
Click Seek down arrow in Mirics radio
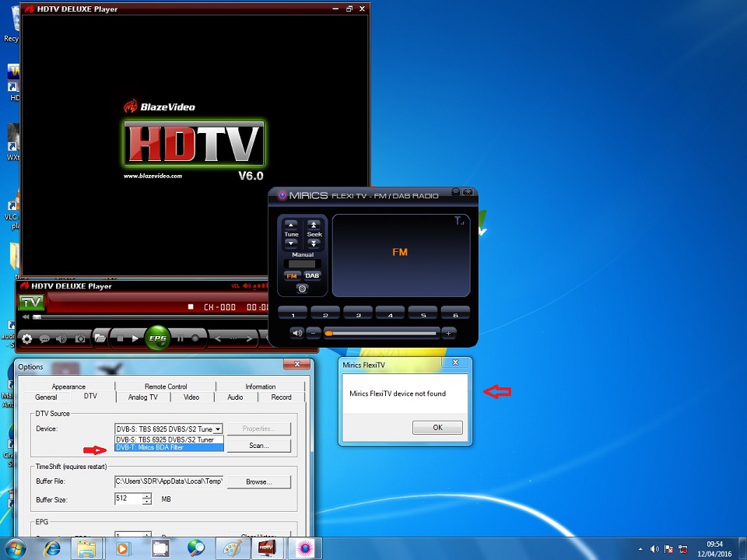point(314,243)
